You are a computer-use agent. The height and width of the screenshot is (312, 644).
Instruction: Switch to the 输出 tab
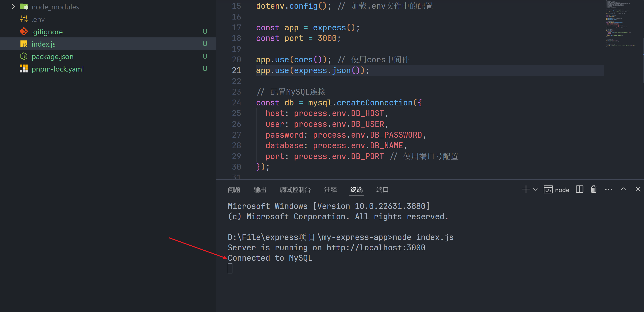coord(260,190)
